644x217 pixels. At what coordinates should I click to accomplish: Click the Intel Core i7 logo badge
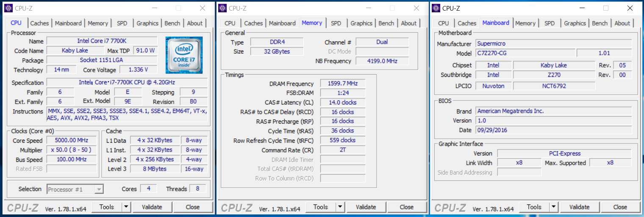(184, 55)
